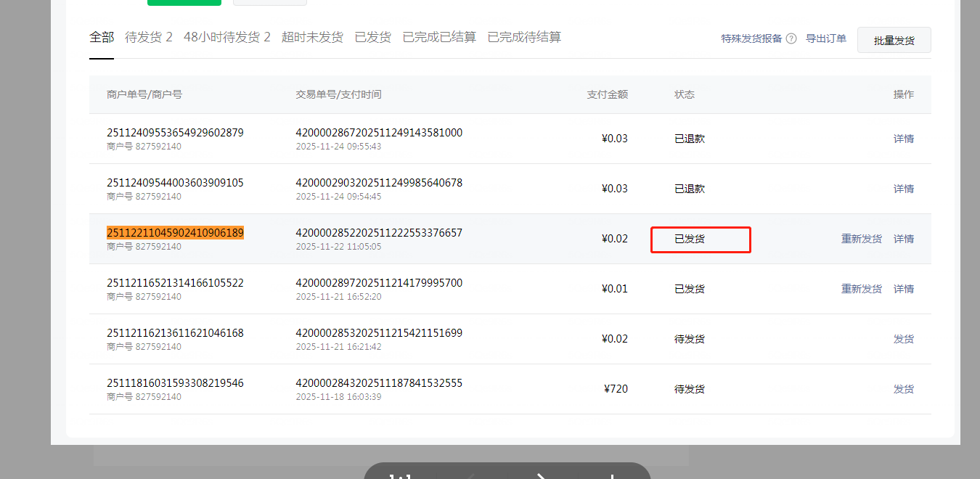Click 重新发货 for order 25112211045902410906189
The width and height of the screenshot is (980, 479).
pos(862,239)
